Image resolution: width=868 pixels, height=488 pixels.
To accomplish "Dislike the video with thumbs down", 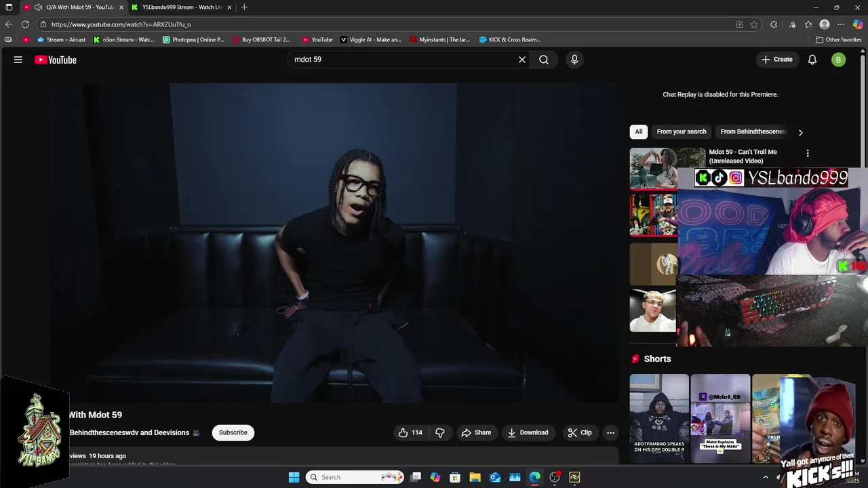I will click(x=440, y=432).
